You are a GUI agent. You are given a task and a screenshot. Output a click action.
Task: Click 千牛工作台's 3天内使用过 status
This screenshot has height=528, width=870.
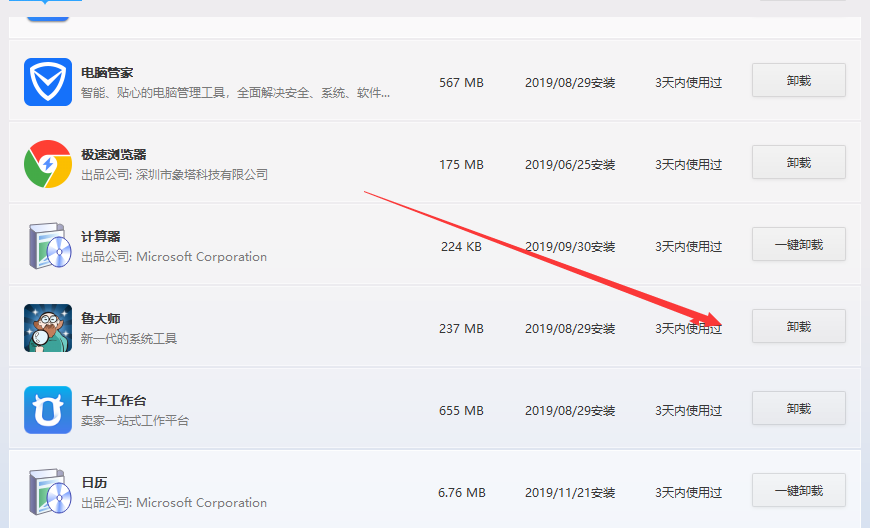[688, 410]
